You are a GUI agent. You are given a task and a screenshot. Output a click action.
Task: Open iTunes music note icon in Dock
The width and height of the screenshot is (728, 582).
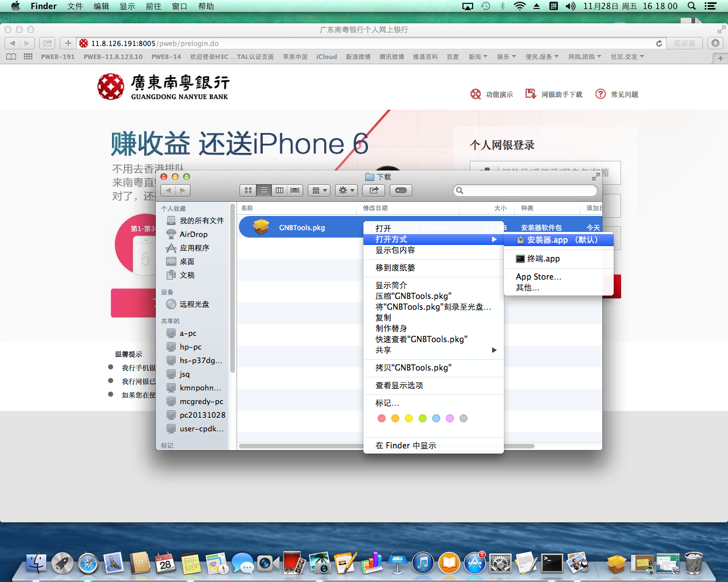pyautogui.click(x=423, y=563)
